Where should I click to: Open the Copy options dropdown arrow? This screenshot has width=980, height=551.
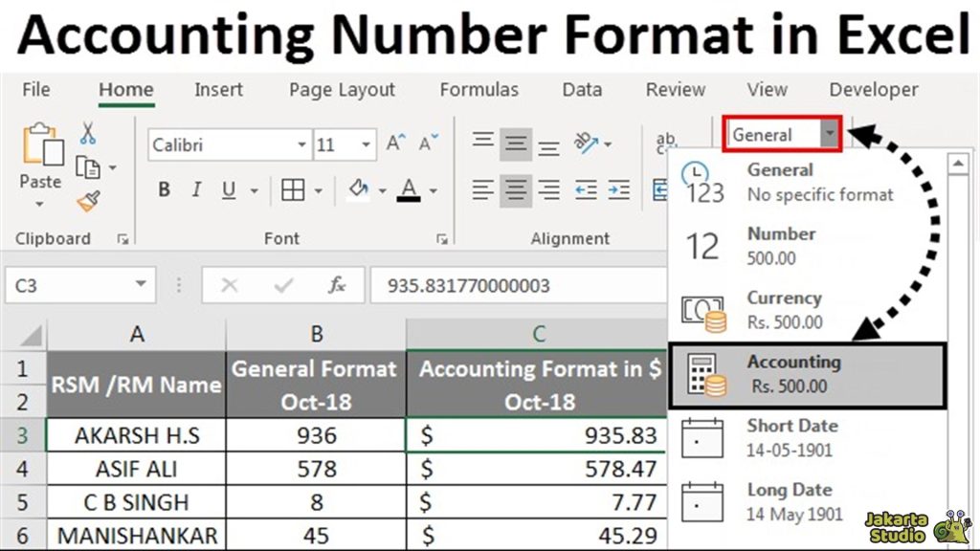pos(113,167)
